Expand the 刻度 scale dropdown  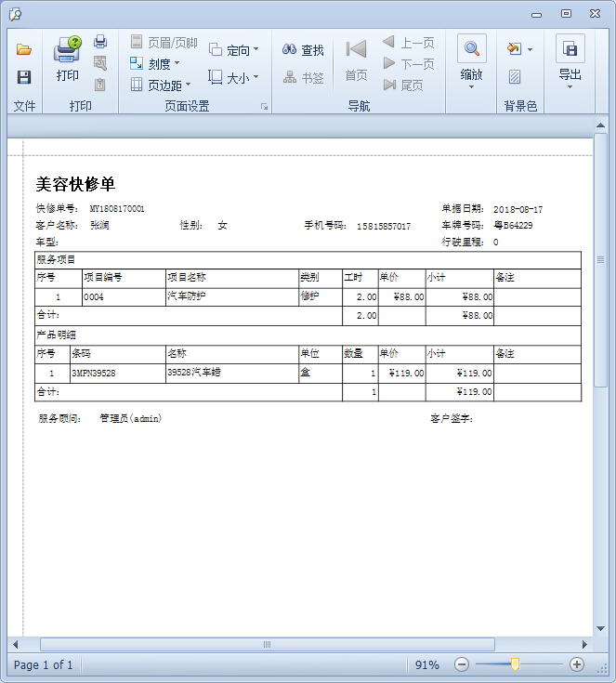point(154,64)
